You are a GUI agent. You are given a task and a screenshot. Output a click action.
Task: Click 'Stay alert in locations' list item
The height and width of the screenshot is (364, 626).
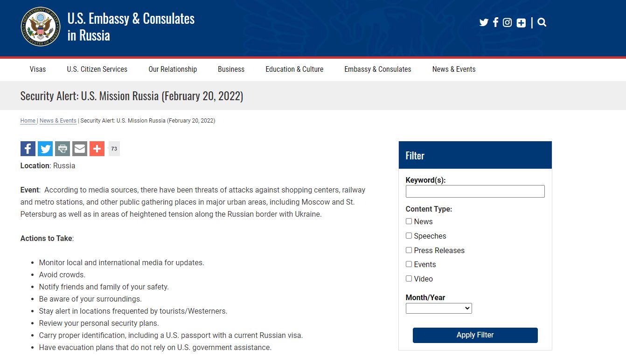[x=133, y=311]
